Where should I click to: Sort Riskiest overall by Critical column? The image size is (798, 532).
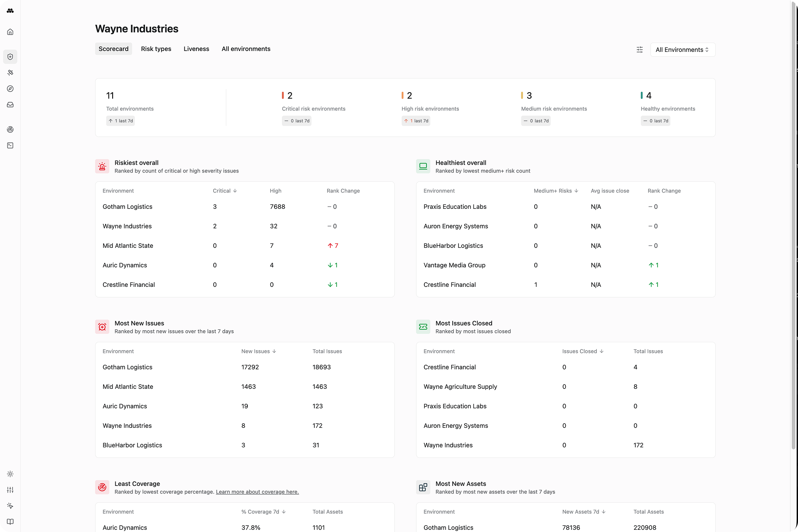(x=225, y=191)
